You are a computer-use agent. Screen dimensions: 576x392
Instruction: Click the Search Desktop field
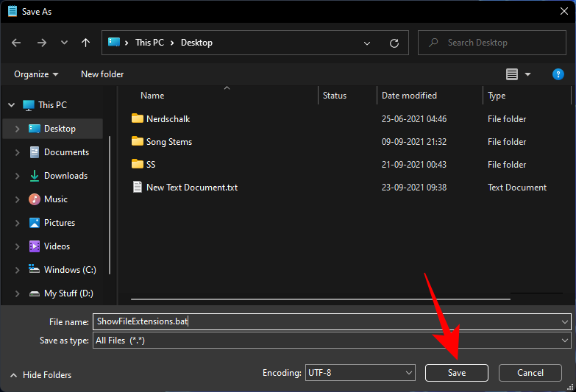pos(492,43)
